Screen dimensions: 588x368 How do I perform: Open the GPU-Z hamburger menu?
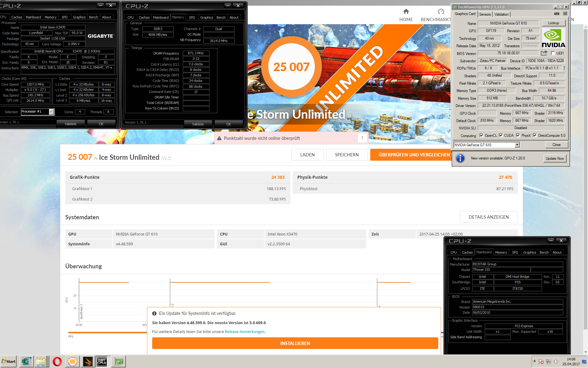(x=565, y=14)
